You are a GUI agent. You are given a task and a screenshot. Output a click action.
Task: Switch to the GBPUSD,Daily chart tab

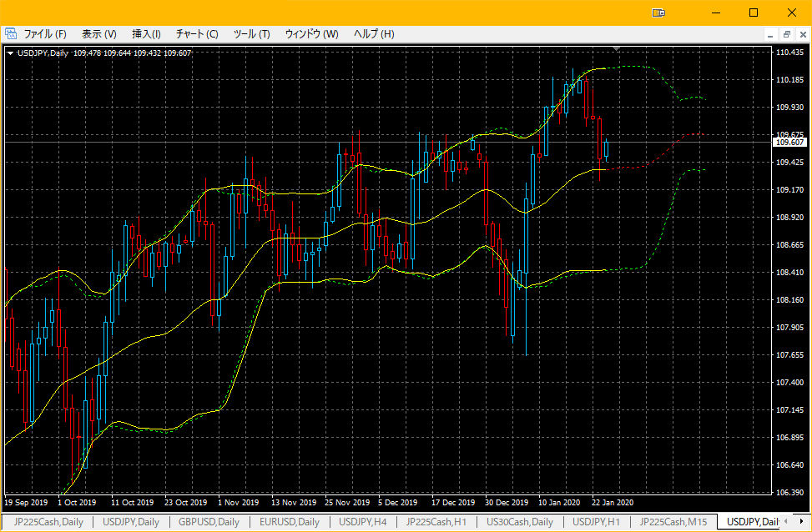tap(209, 522)
